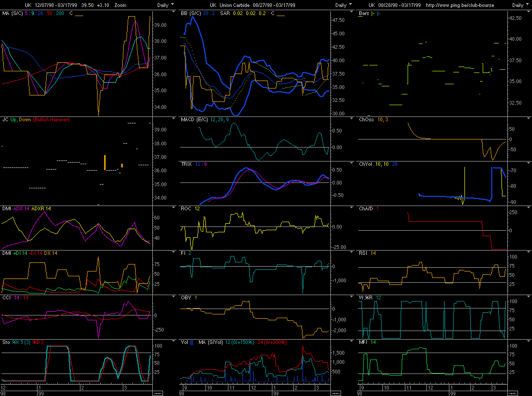The width and height of the screenshot is (532, 396).
Task: Click the 'RSI' indicator label
Action: click(363, 253)
